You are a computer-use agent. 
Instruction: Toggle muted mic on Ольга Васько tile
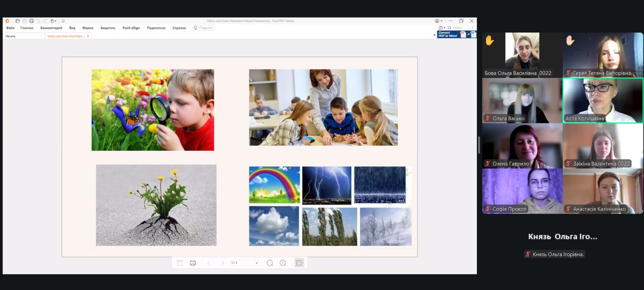click(487, 118)
